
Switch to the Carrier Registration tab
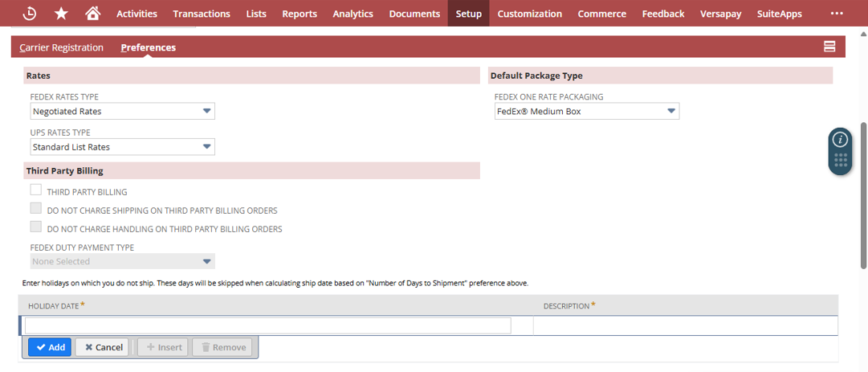point(62,47)
